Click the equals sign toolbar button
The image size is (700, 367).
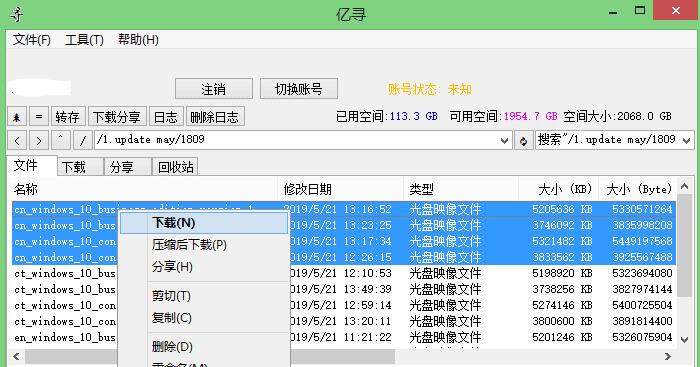coord(39,117)
